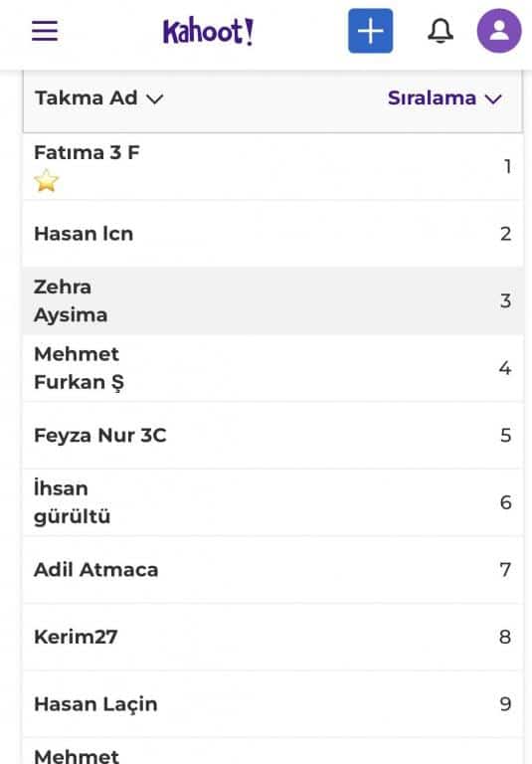This screenshot has height=764, width=532.
Task: Click rank number 1 in the list
Action: [x=507, y=167]
